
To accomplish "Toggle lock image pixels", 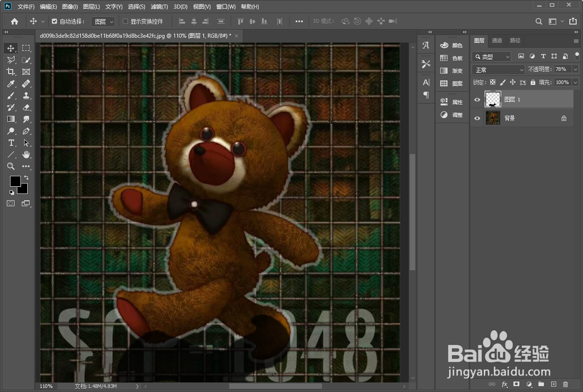I will point(503,83).
